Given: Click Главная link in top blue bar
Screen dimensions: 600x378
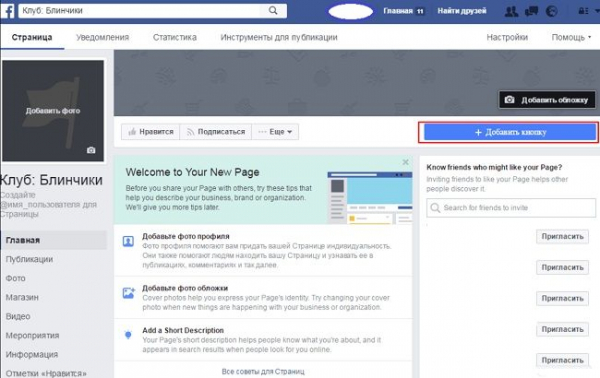Looking at the screenshot, I should [398, 11].
